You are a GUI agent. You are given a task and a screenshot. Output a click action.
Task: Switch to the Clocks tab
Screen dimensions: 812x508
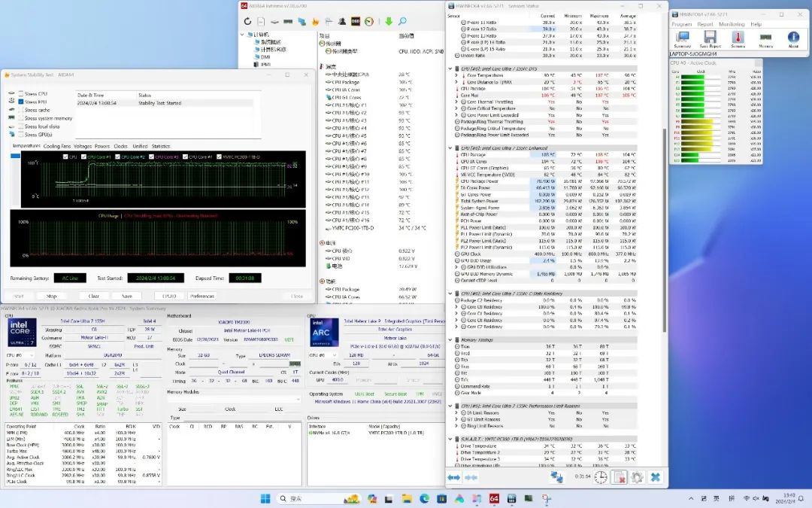pos(120,146)
